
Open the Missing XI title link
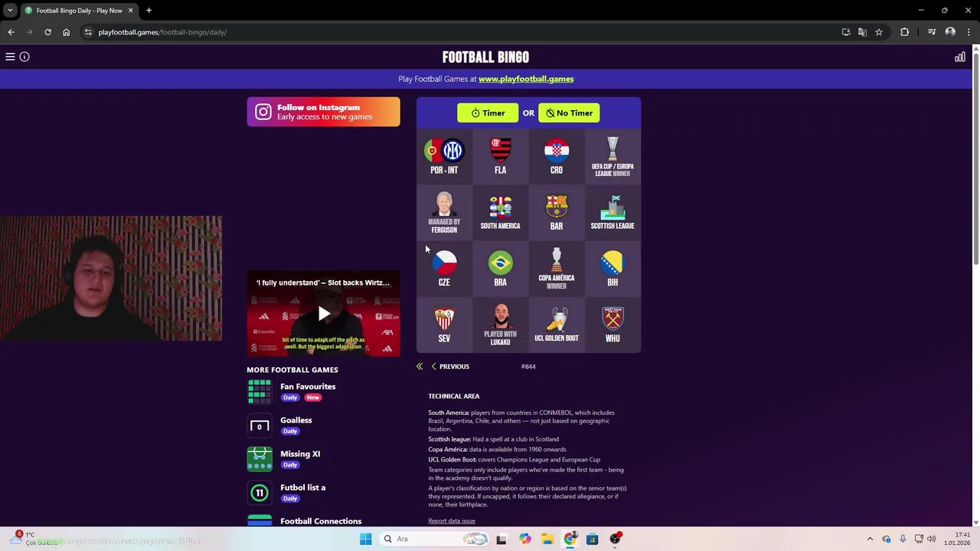click(300, 454)
